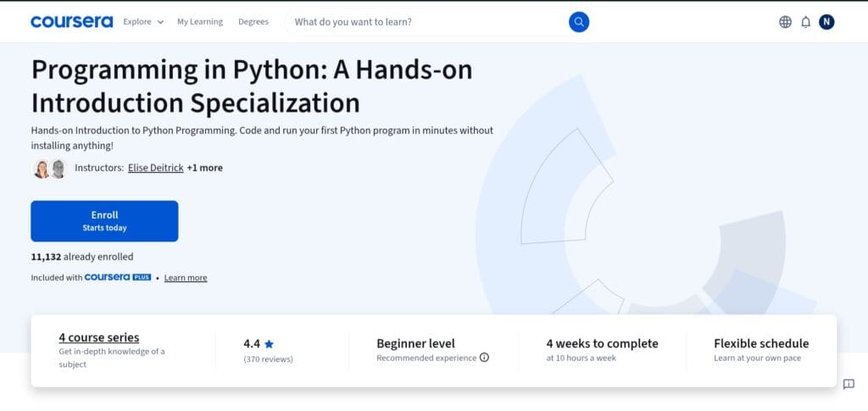Click the '4.4' rating value
The image size is (868, 411).
(x=252, y=343)
